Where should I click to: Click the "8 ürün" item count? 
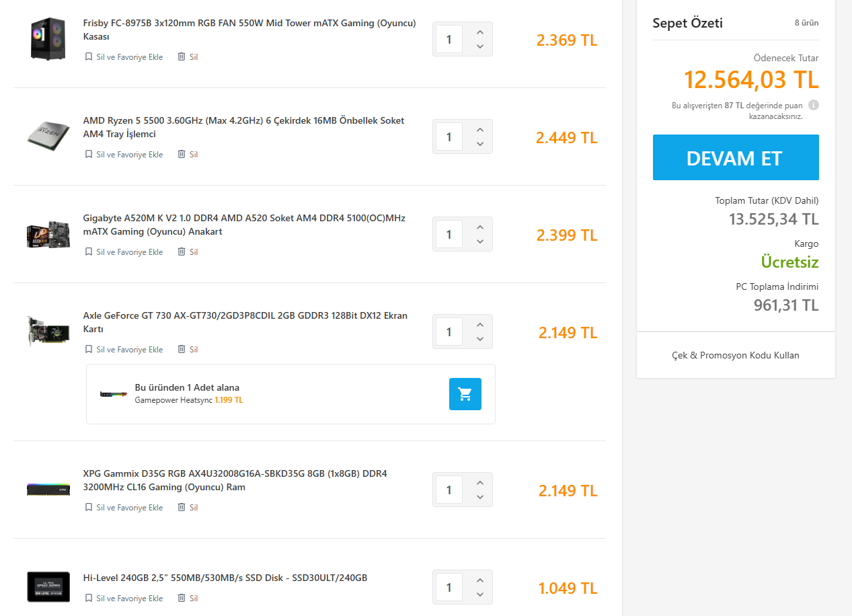click(807, 23)
